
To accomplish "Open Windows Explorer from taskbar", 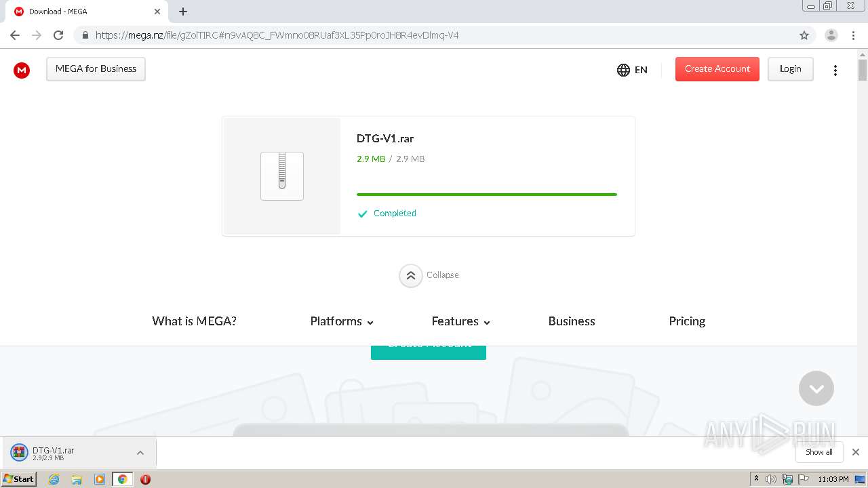I will click(x=77, y=479).
